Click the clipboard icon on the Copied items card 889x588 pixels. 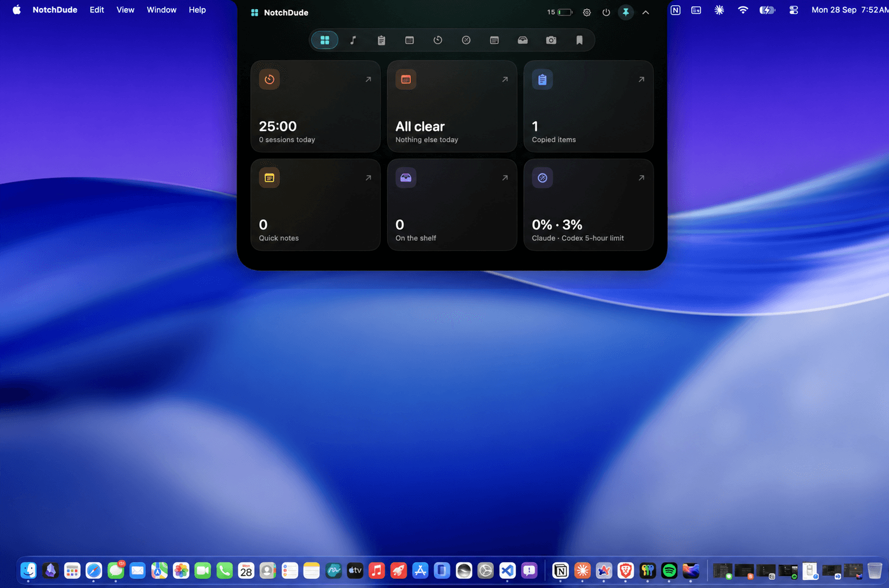click(x=542, y=80)
